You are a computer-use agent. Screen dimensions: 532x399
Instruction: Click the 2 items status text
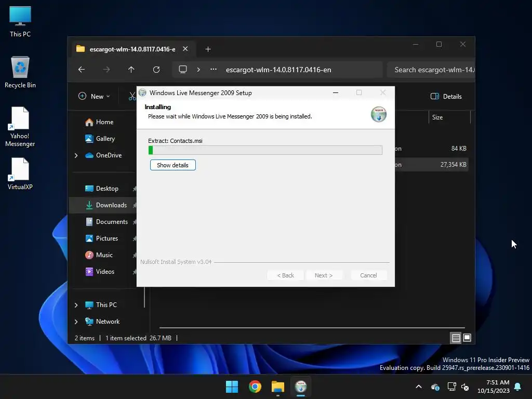[85, 338]
